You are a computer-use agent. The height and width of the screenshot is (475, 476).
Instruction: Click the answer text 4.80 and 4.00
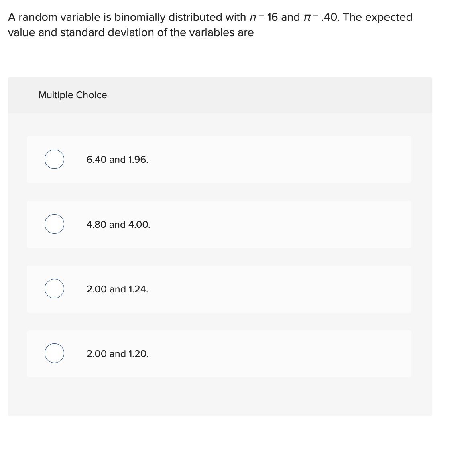point(118,225)
